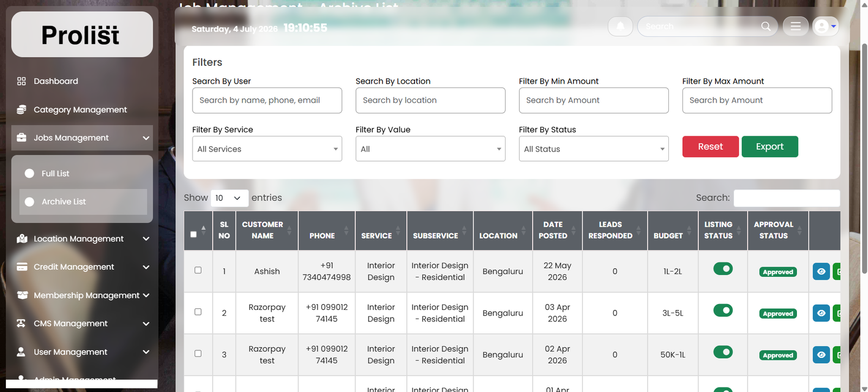The image size is (868, 392).
Task: Click the CMS Management icon
Action: tap(21, 323)
